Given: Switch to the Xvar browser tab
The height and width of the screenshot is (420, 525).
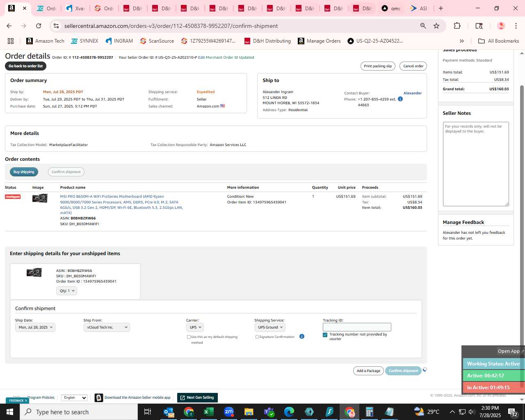Looking at the screenshot, I should click(75, 8).
